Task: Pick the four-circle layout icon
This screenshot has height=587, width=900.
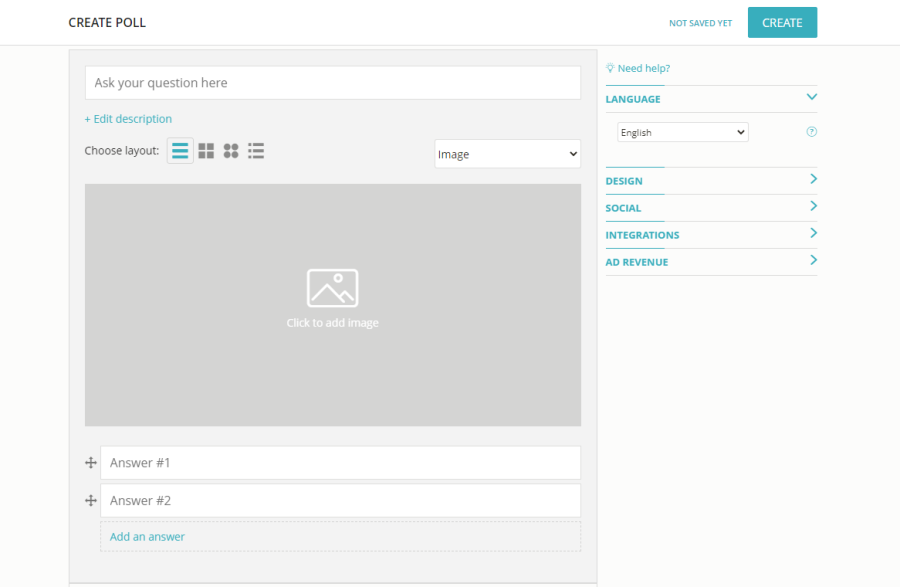Action: 231,151
